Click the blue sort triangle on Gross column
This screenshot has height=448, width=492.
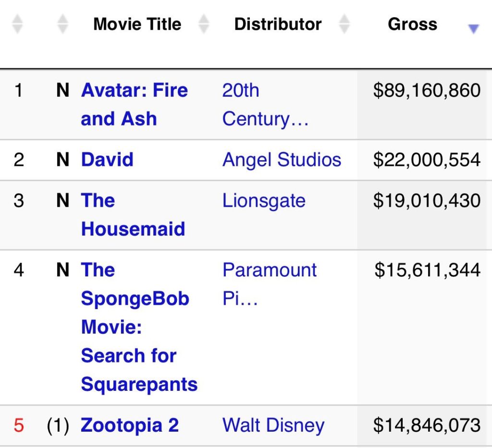(x=474, y=29)
